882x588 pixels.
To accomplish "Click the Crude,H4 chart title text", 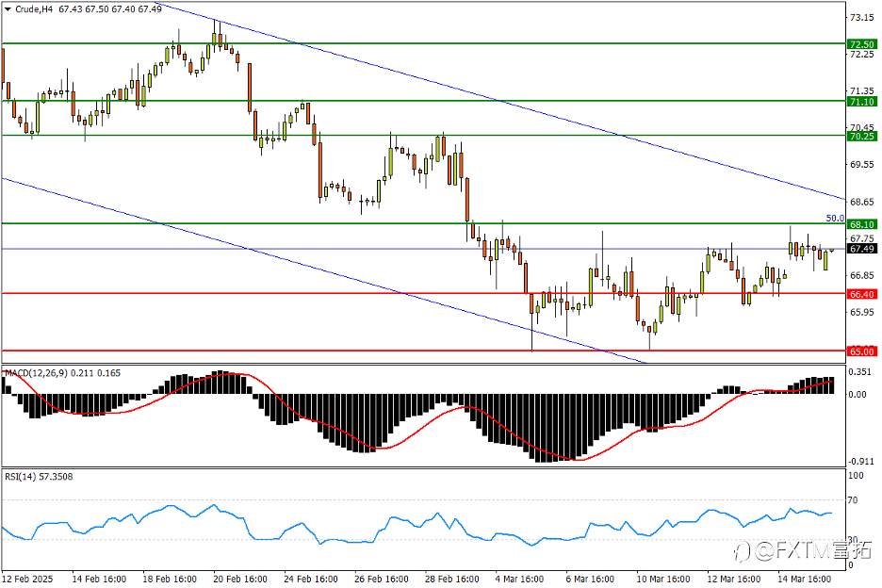I will tap(34, 9).
